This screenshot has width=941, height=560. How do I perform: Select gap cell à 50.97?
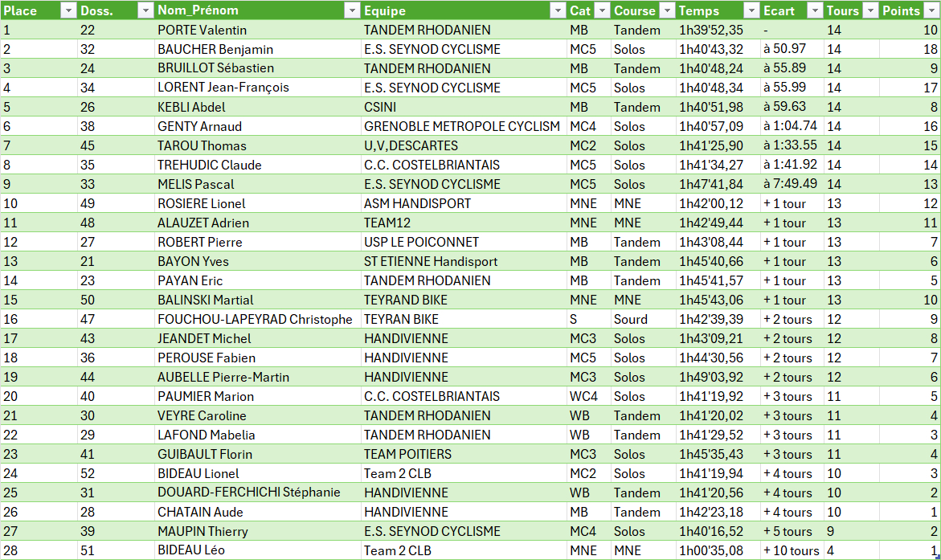pyautogui.click(x=792, y=49)
